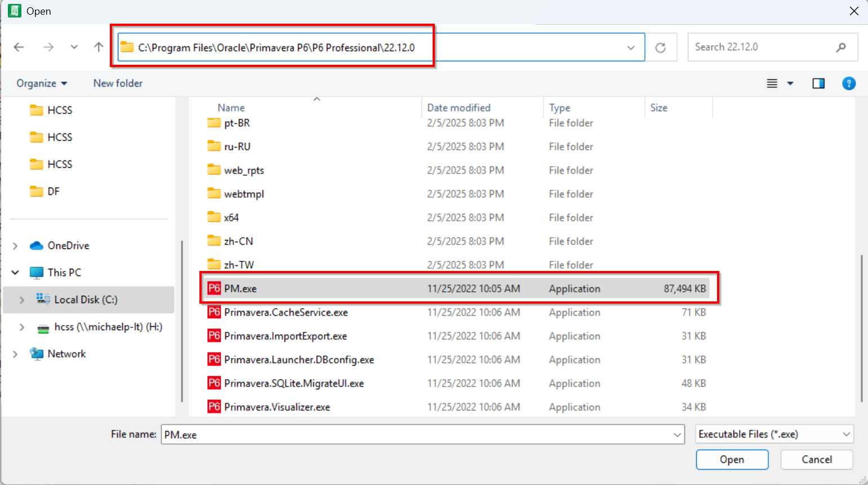Open the File name dropdown arrow
This screenshot has height=485, width=868.
[677, 434]
